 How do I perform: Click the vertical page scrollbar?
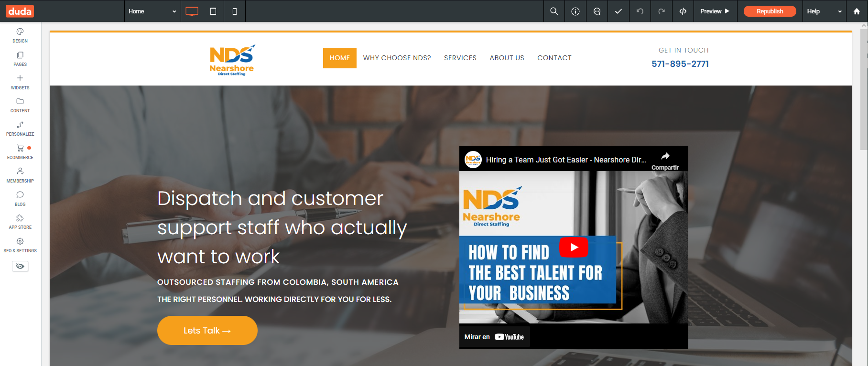click(864, 91)
